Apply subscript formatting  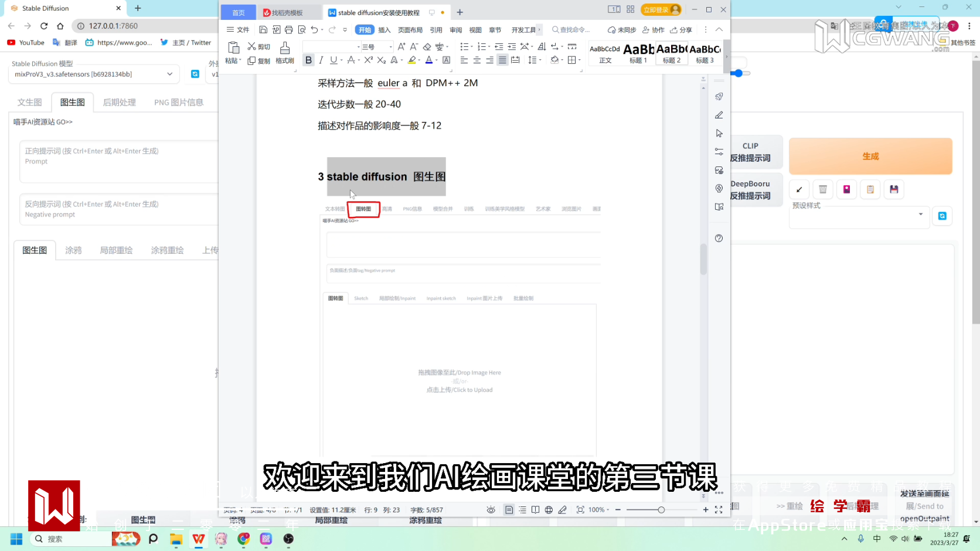point(381,60)
